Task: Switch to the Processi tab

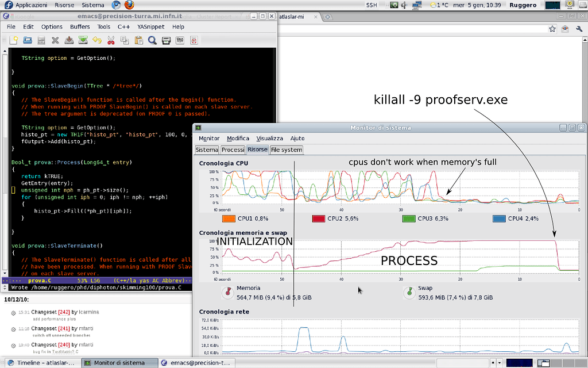Action: coord(233,149)
